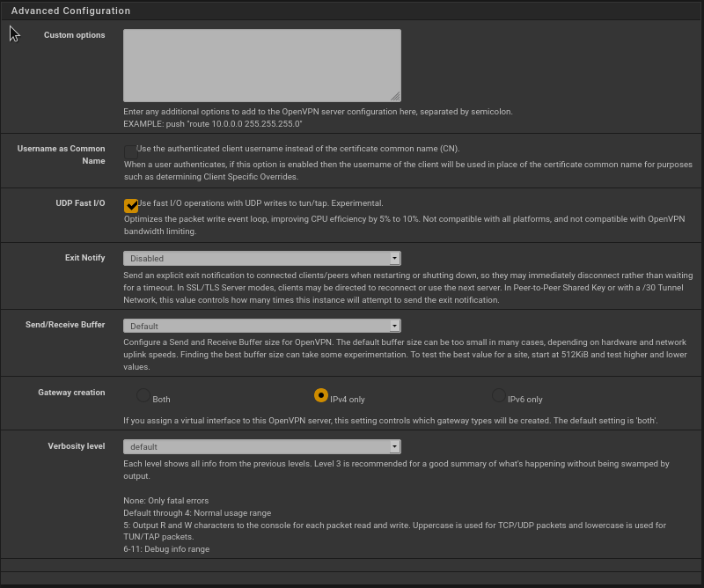The width and height of the screenshot is (704, 588).
Task: Click the 'Use the authenticated client username' text
Action: tap(297, 149)
